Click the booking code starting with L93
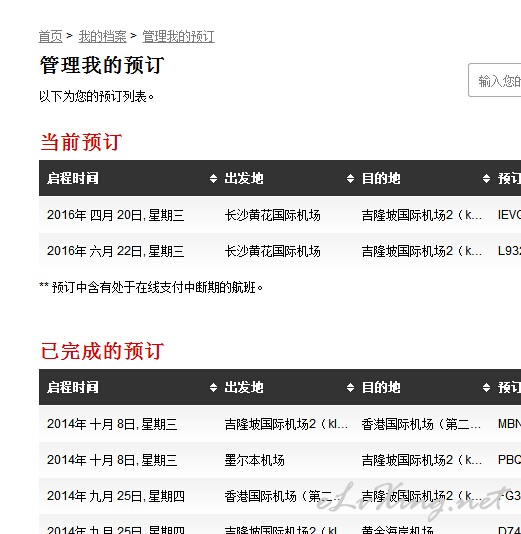This screenshot has height=534, width=521. 509,251
